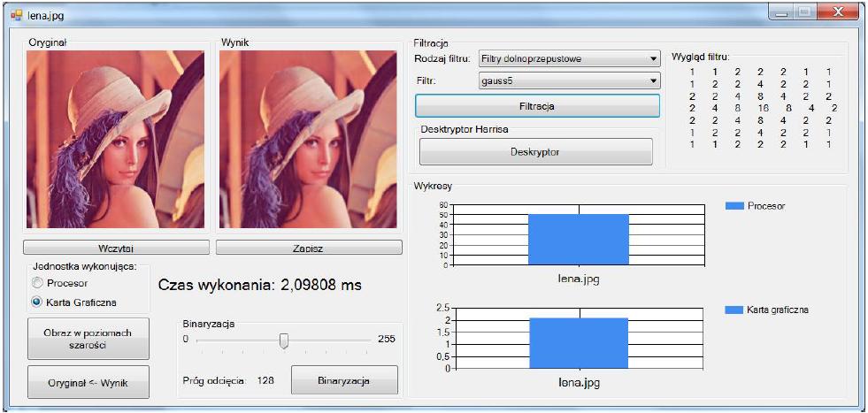Click the slider maximum label 255
868x413 pixels.
pos(387,339)
